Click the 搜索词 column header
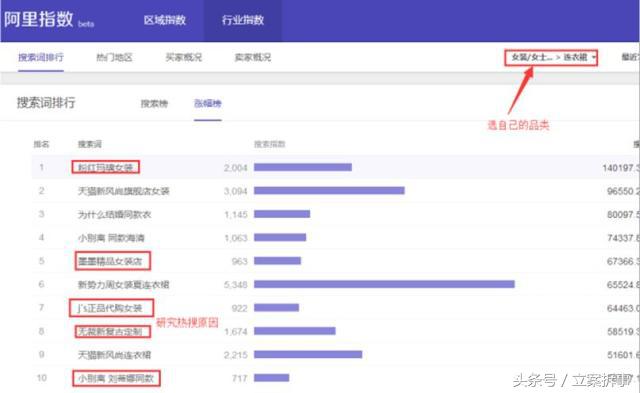The image size is (640, 393). coord(90,144)
